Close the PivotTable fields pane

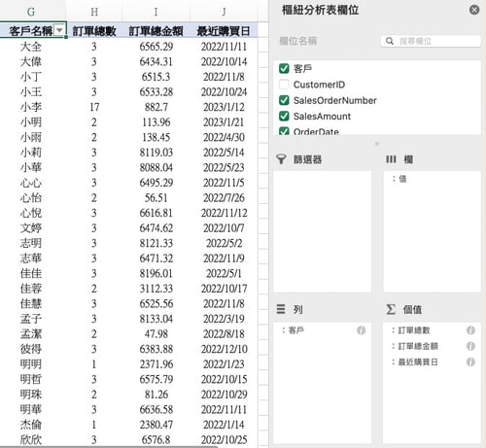pos(474,10)
